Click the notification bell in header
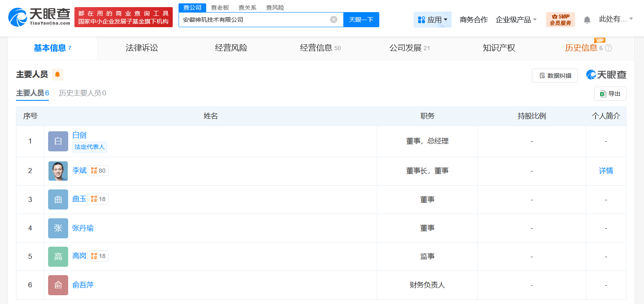This screenshot has height=304, width=644. [587, 20]
